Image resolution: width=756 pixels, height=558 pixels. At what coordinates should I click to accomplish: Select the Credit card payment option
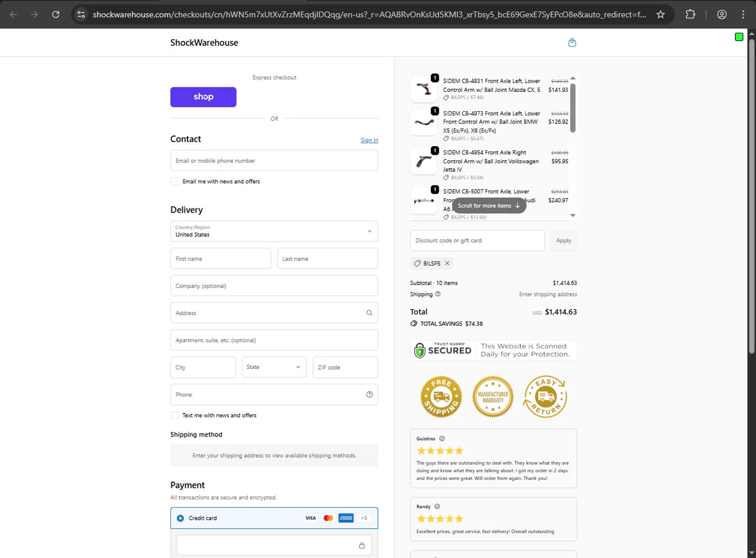pyautogui.click(x=180, y=518)
